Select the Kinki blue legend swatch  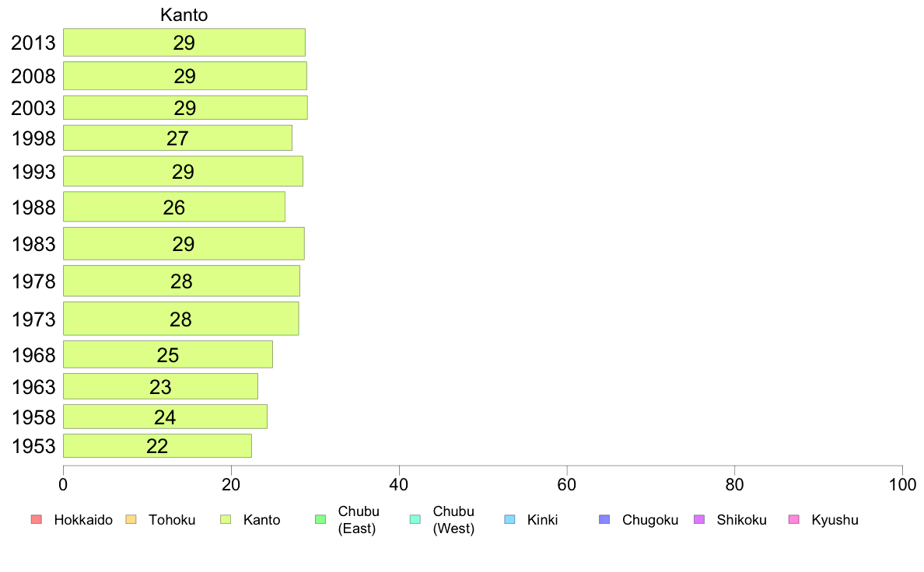pyautogui.click(x=509, y=520)
